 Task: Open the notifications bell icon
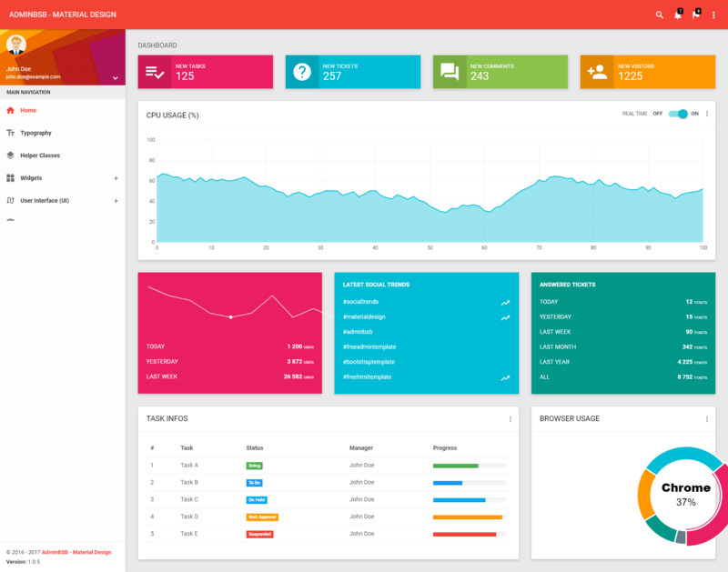[677, 15]
